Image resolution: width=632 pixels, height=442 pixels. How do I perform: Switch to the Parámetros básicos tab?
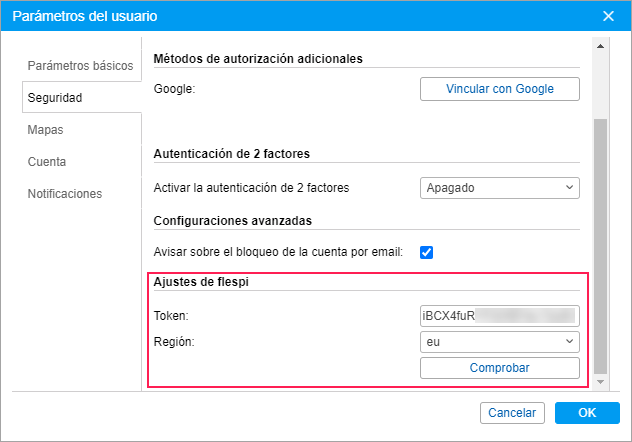[x=80, y=66]
